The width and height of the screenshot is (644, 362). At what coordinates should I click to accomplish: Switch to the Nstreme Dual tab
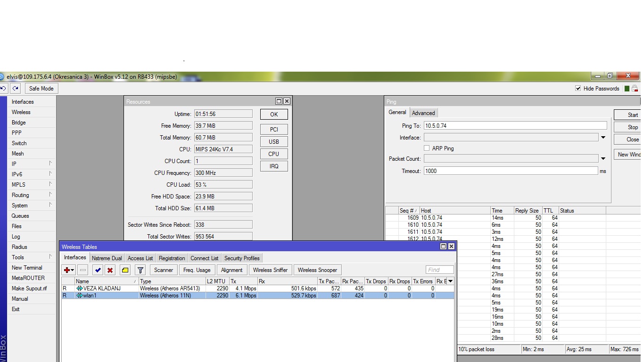coord(107,258)
